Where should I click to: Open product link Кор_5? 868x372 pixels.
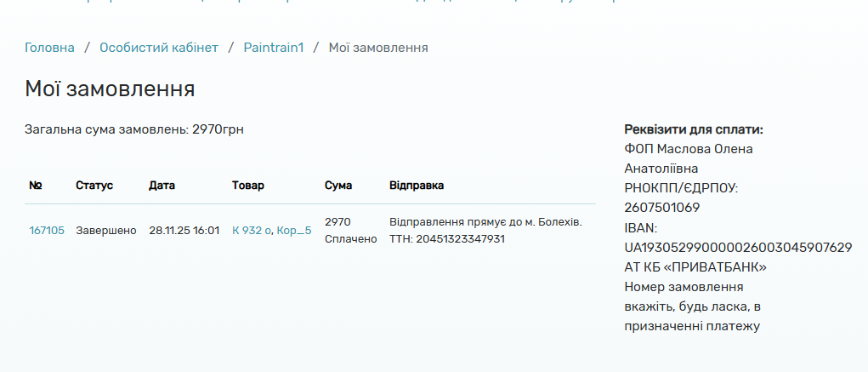[x=294, y=230]
